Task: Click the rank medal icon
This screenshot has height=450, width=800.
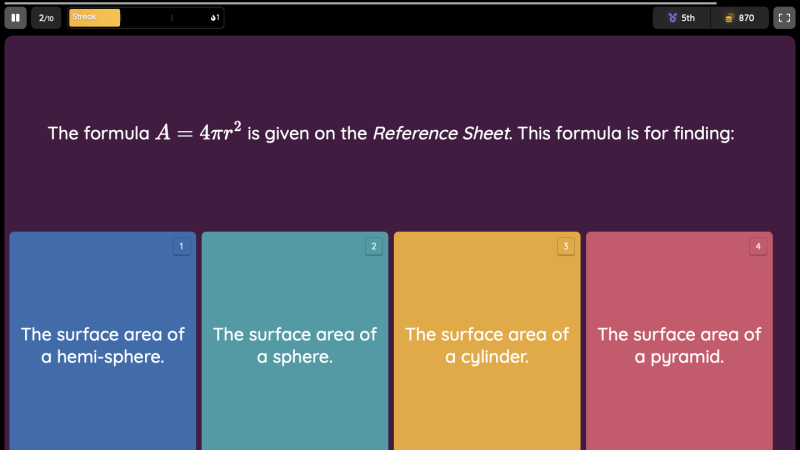Action: 672,18
